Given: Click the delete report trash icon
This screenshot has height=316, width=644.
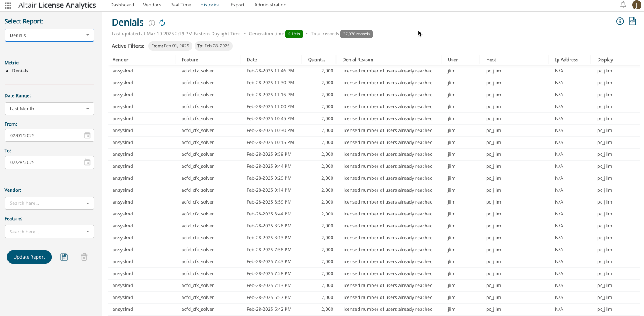Looking at the screenshot, I should (x=84, y=257).
